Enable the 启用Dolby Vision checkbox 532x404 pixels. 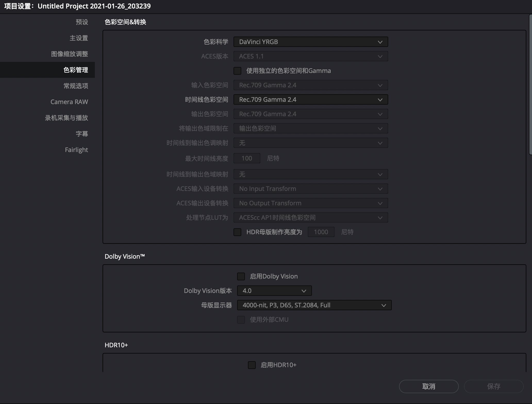241,276
